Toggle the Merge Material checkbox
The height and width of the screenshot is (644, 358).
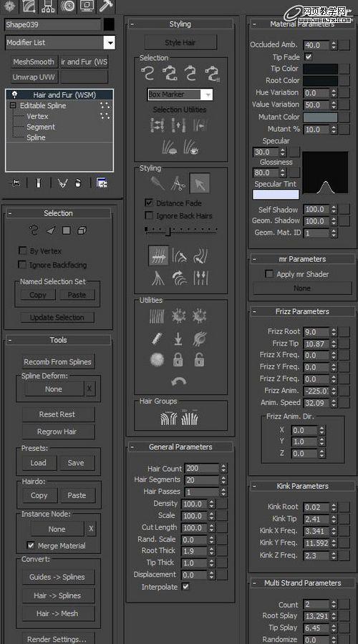pyautogui.click(x=30, y=545)
